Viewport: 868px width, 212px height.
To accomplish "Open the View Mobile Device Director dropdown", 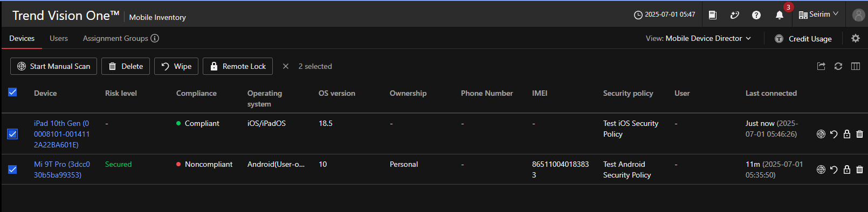I will (698, 38).
